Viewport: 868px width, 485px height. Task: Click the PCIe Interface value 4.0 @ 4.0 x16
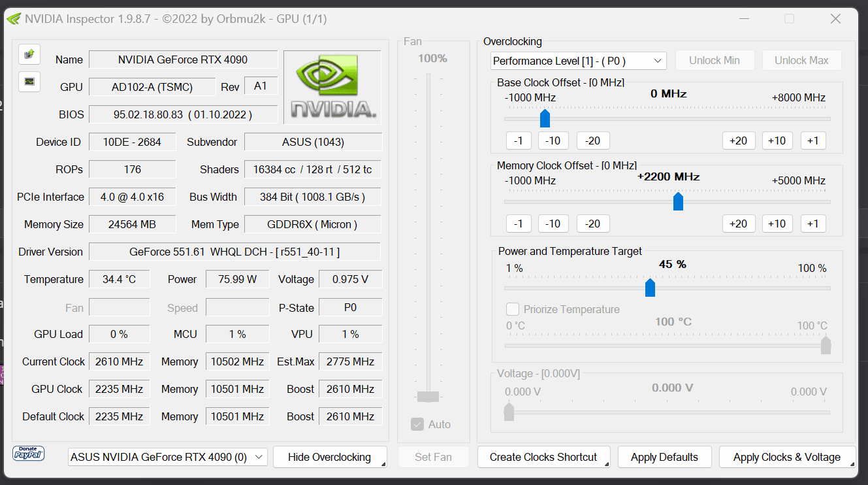tap(132, 197)
